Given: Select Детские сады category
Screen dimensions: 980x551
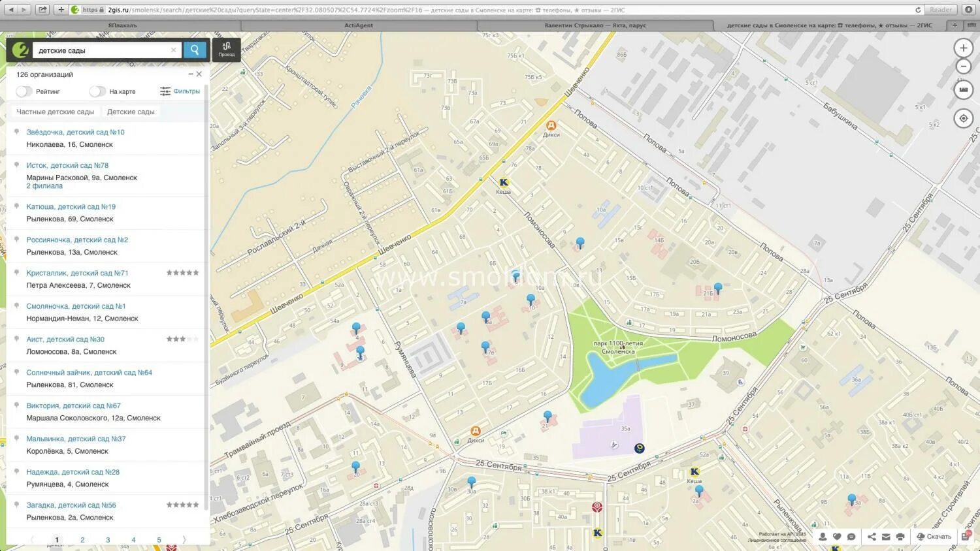Looking at the screenshot, I should (x=131, y=112).
